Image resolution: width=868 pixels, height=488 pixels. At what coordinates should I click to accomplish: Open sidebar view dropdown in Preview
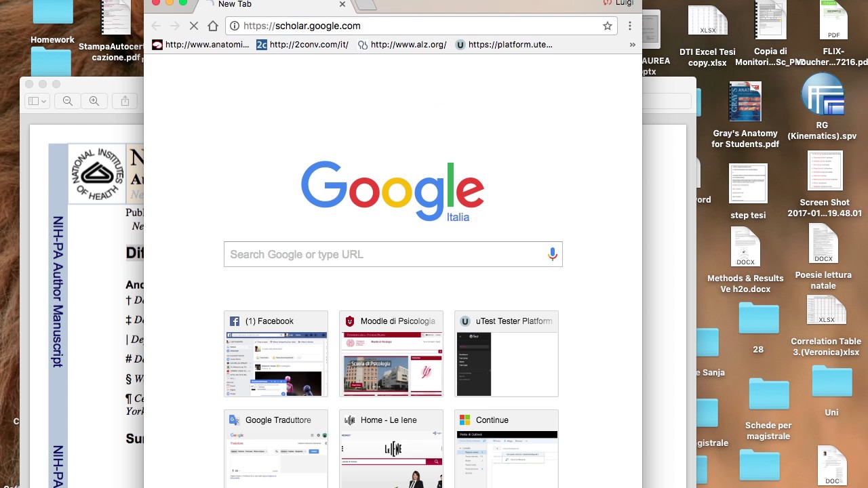[37, 101]
